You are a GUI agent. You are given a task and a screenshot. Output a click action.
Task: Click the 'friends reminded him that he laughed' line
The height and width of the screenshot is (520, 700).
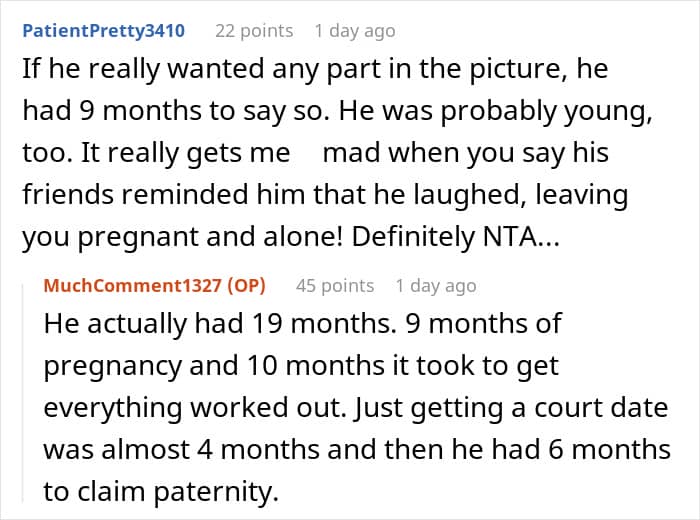point(324,195)
